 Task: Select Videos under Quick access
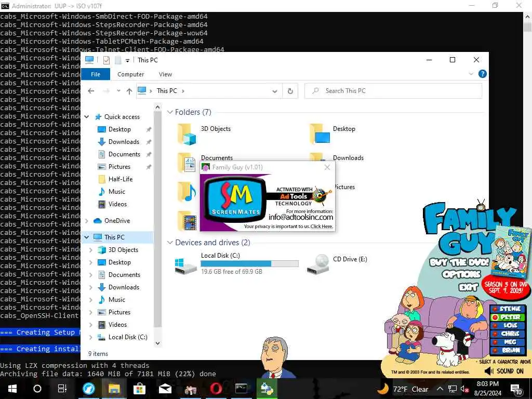(x=117, y=204)
